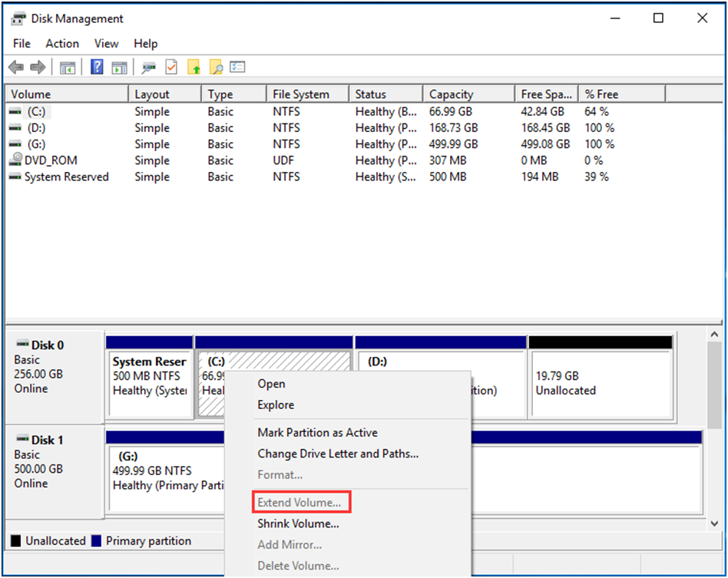This screenshot has height=578, width=728.
Task: Sort by the Layout column header
Action: pos(165,94)
